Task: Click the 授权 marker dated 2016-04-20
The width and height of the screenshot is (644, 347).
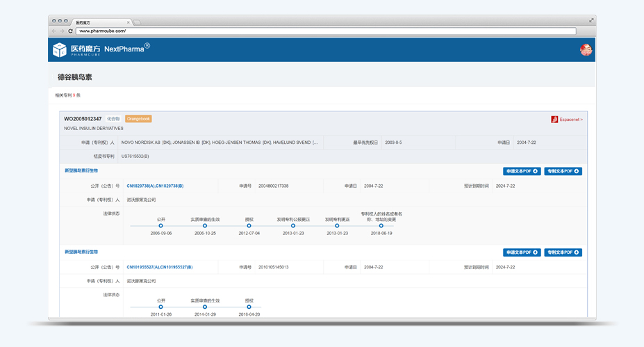Action: coord(249,307)
